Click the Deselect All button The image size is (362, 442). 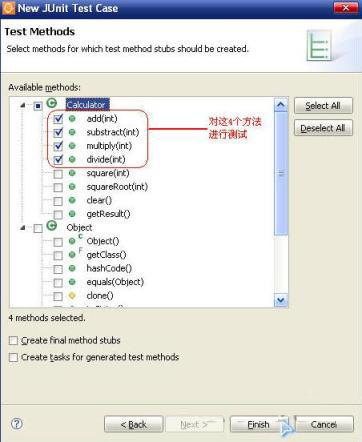coord(323,128)
